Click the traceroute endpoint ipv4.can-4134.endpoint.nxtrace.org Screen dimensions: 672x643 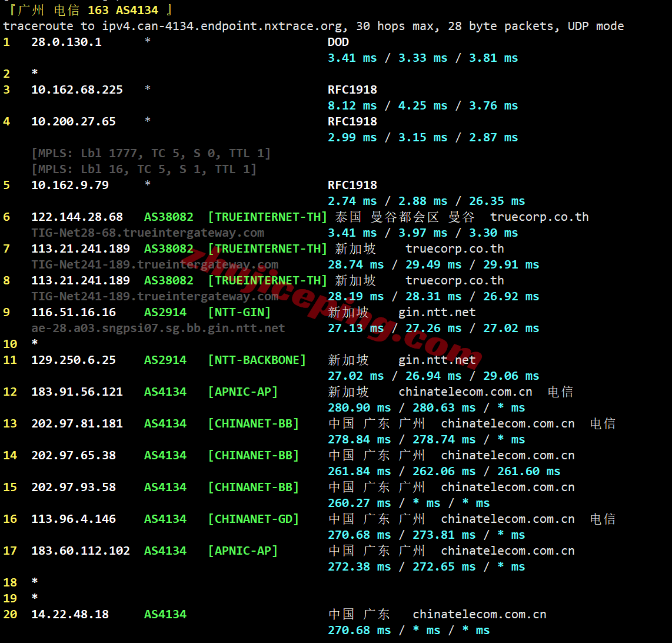(222, 26)
